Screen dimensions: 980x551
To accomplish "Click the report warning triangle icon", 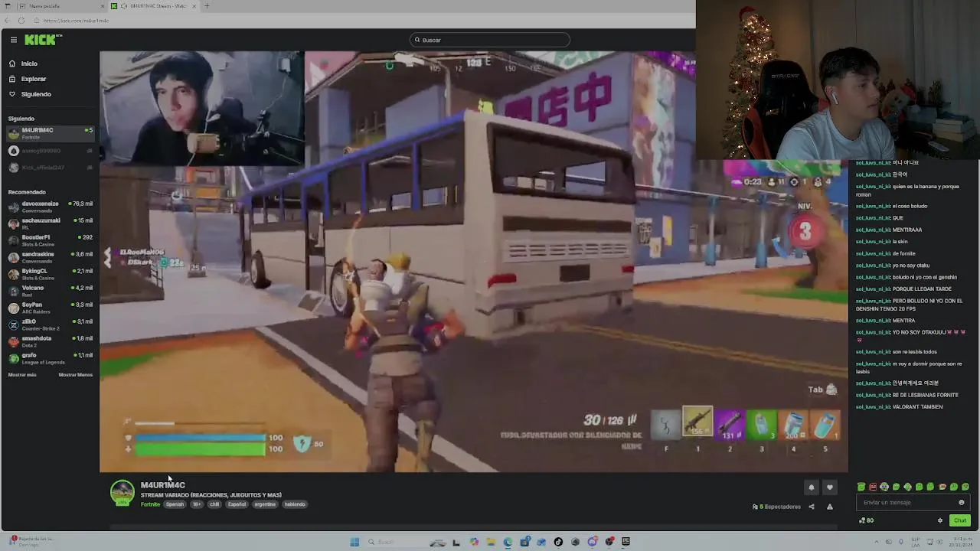I will coord(829,507).
